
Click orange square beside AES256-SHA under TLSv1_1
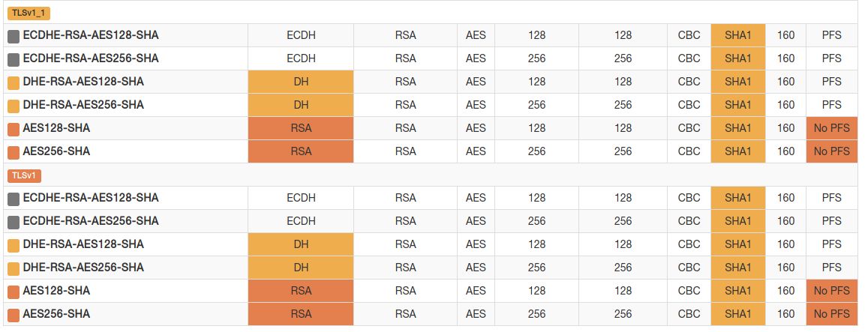point(14,152)
